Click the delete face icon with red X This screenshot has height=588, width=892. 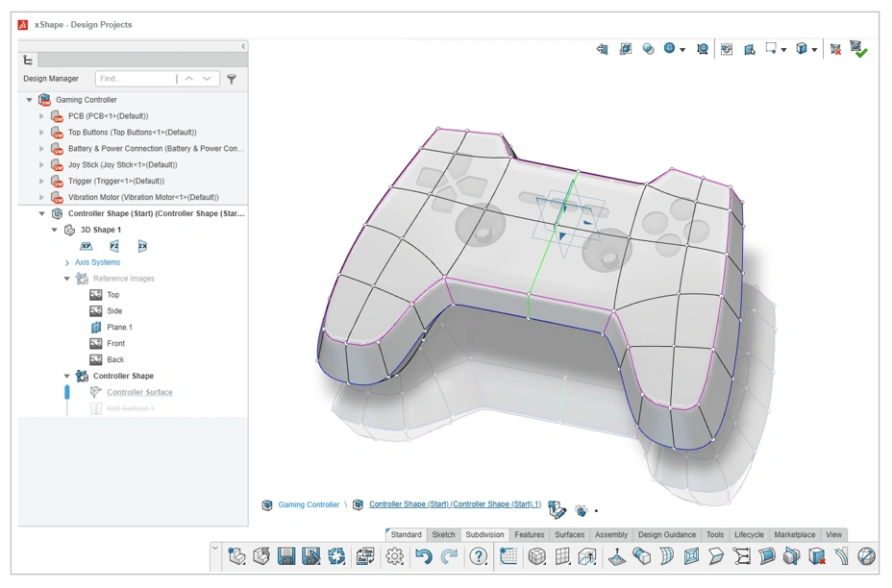point(817,555)
